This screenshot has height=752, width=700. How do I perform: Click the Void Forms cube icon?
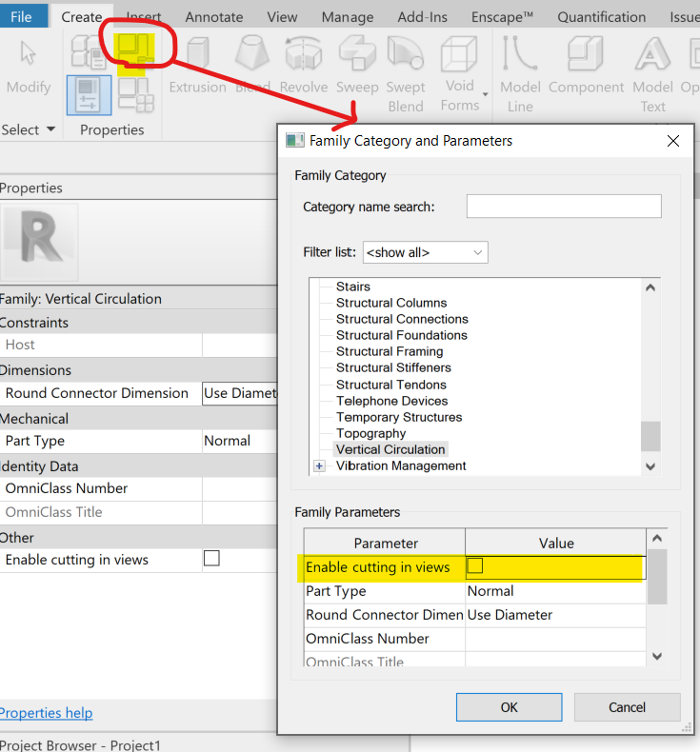pos(459,53)
